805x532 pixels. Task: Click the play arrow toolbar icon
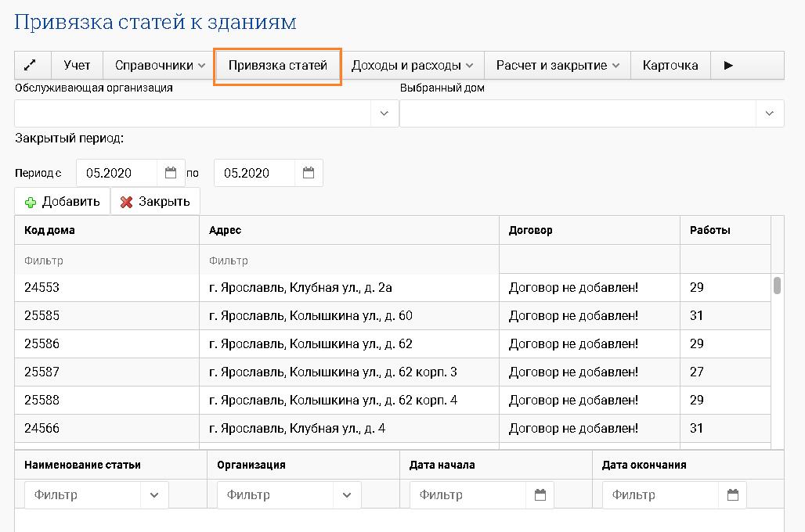click(728, 66)
